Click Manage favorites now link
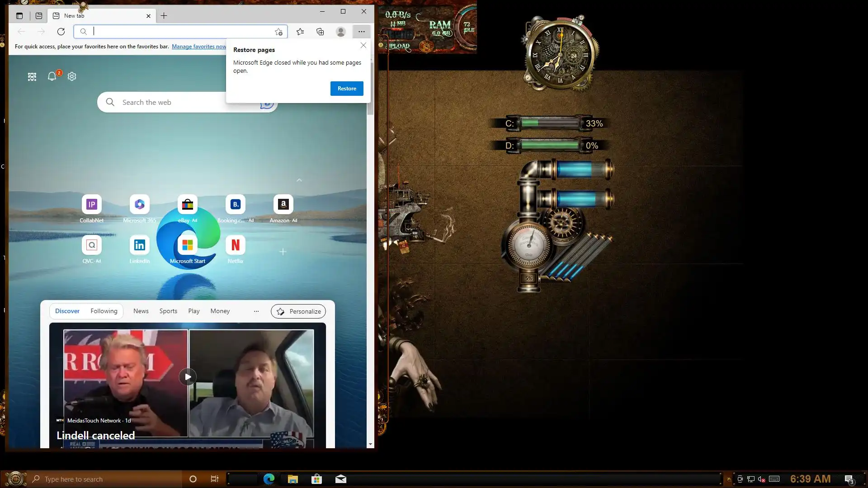Viewport: 868px width, 488px height. click(198, 47)
